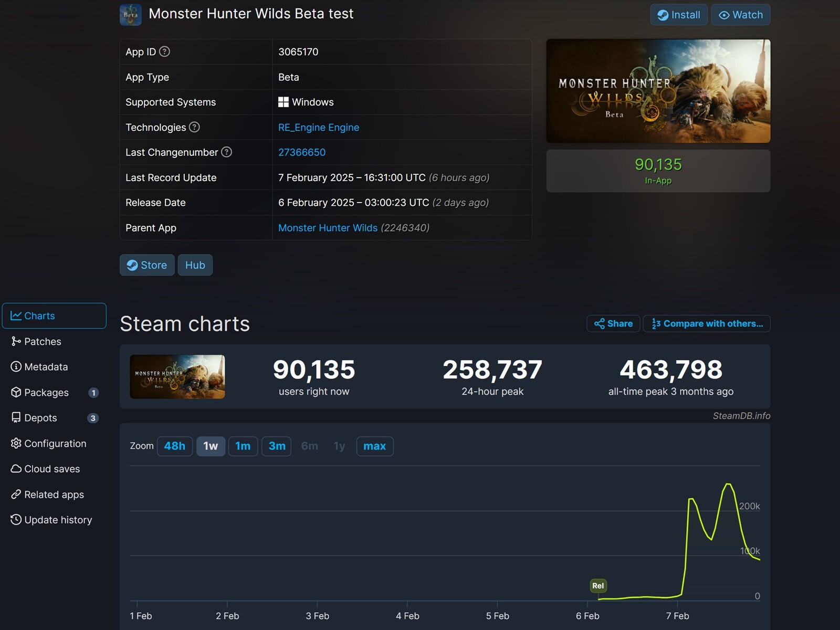
Task: Click Compare with others button
Action: (707, 323)
